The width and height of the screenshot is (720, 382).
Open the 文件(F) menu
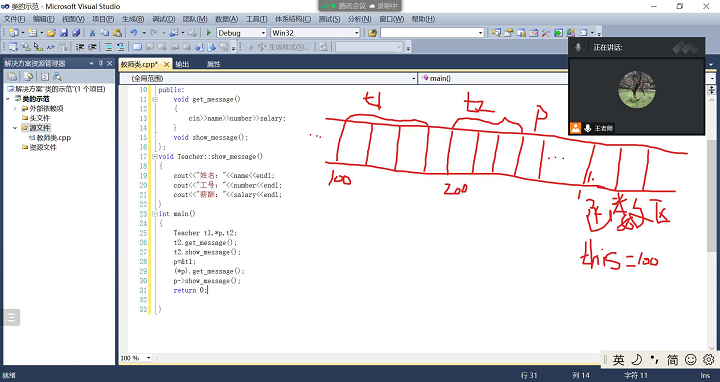15,19
